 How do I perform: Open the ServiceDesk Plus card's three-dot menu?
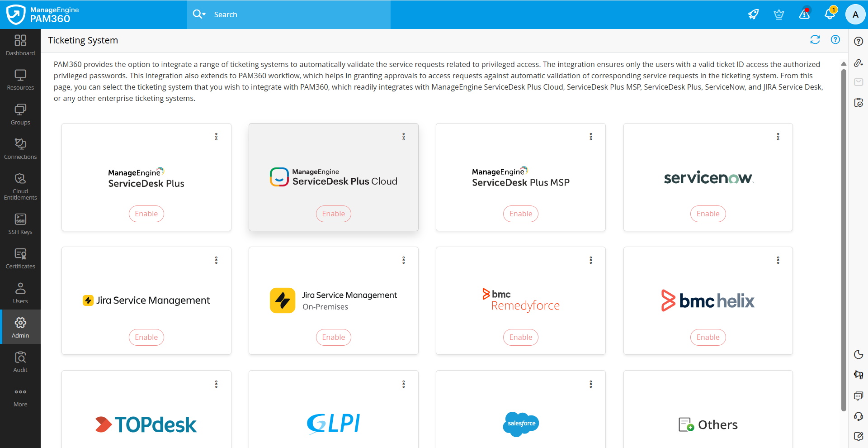pos(216,137)
